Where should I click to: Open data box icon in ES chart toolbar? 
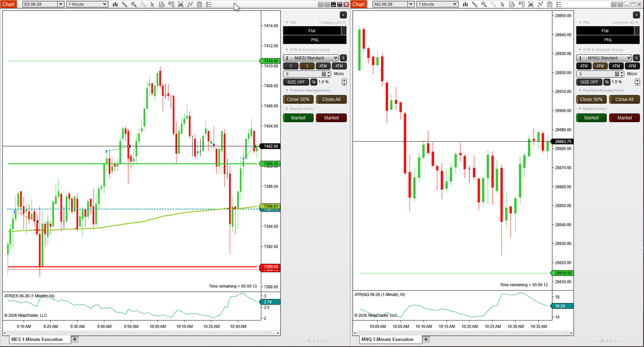(162, 4)
